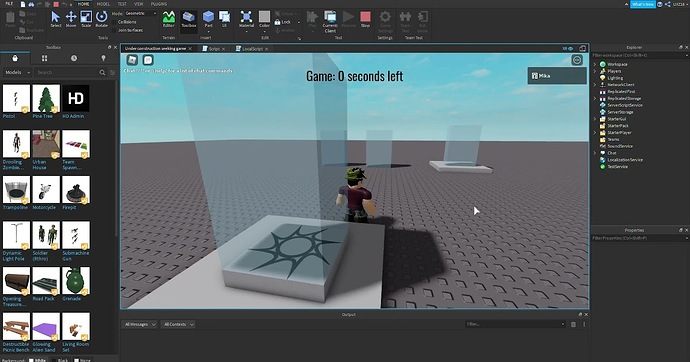Viewport: 690px width, 362px height.
Task: Select the Black background option
Action: [60, 360]
